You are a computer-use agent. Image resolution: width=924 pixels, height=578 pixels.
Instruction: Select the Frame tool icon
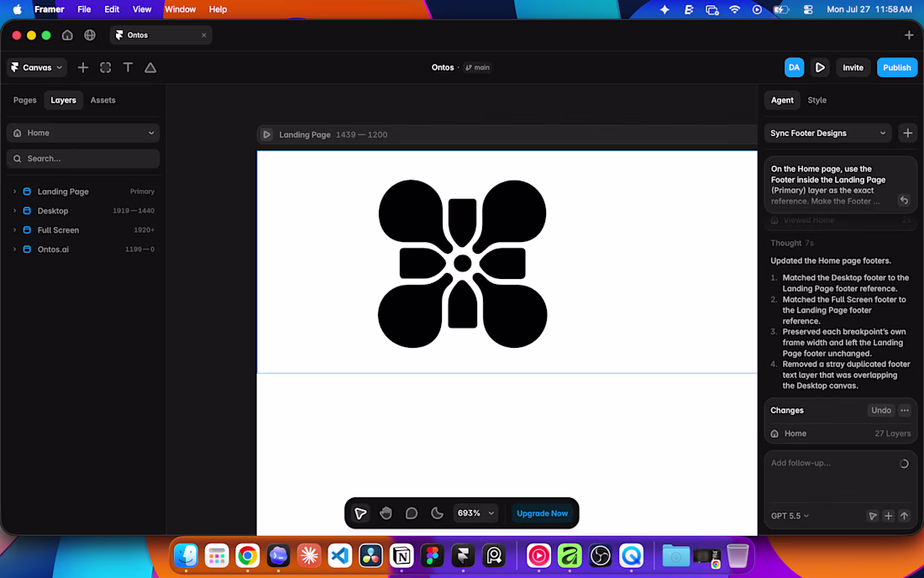point(106,68)
